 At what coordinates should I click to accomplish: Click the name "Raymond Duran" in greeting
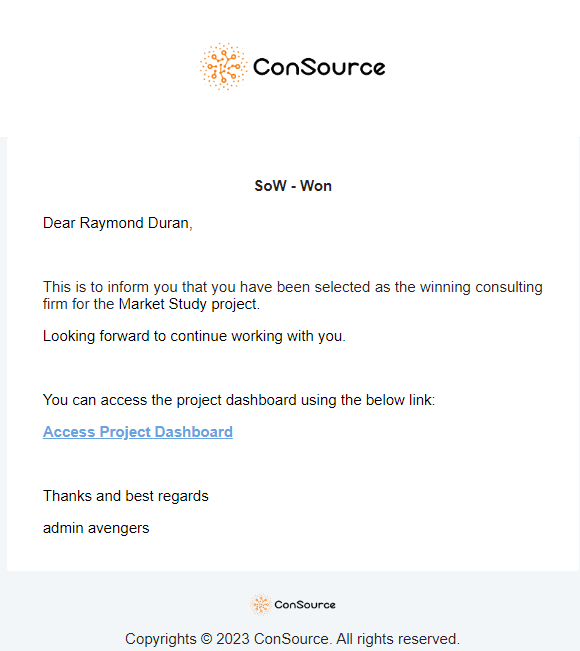pyautogui.click(x=134, y=223)
